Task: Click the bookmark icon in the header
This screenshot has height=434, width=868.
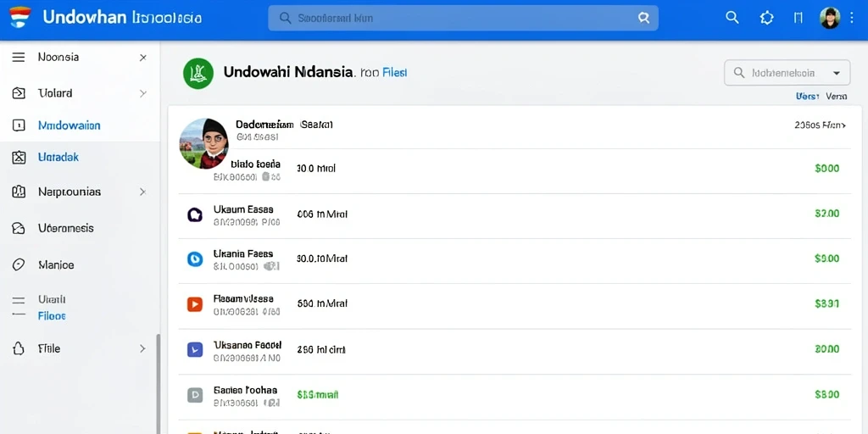Action: pyautogui.click(x=798, y=18)
